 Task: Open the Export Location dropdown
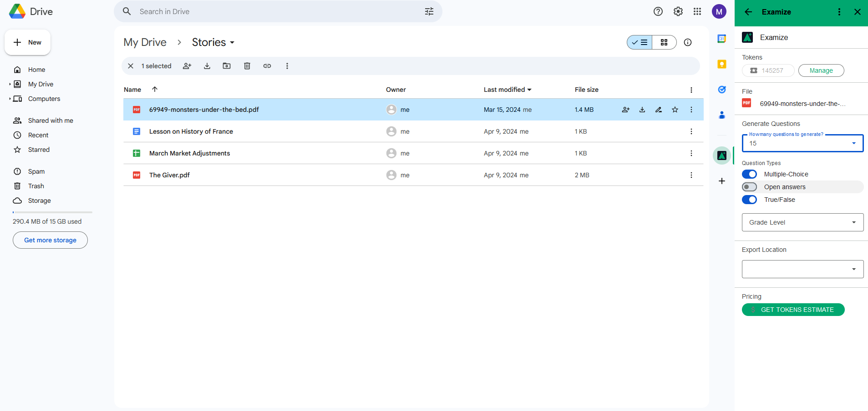802,269
